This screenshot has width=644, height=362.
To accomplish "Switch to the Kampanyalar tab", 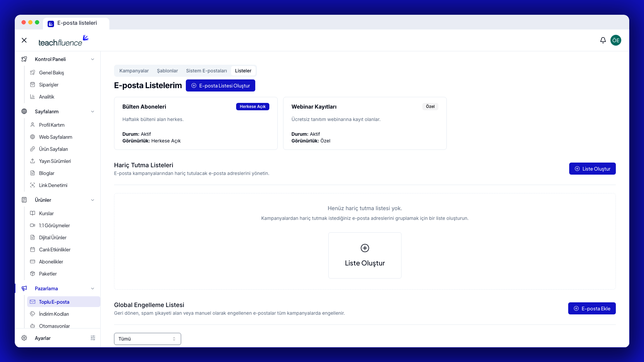I will click(x=134, y=71).
